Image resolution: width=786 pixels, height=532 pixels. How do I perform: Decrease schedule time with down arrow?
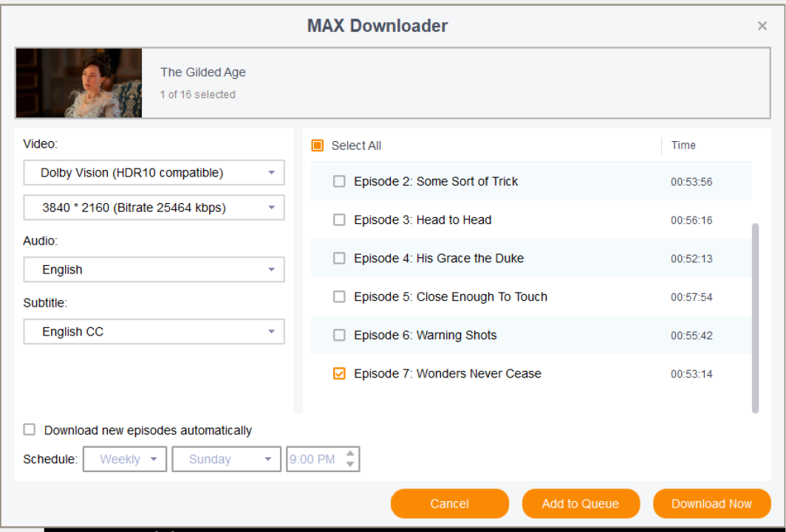coord(350,464)
